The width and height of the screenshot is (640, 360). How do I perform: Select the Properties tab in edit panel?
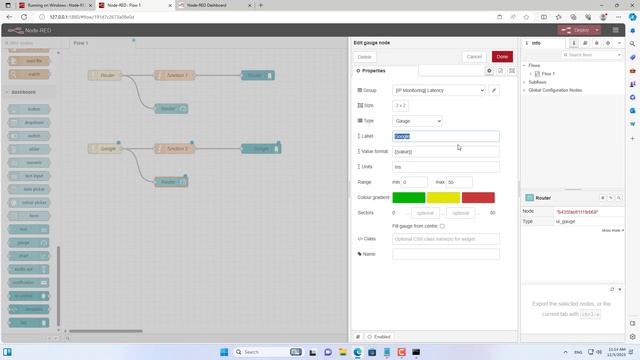point(371,71)
